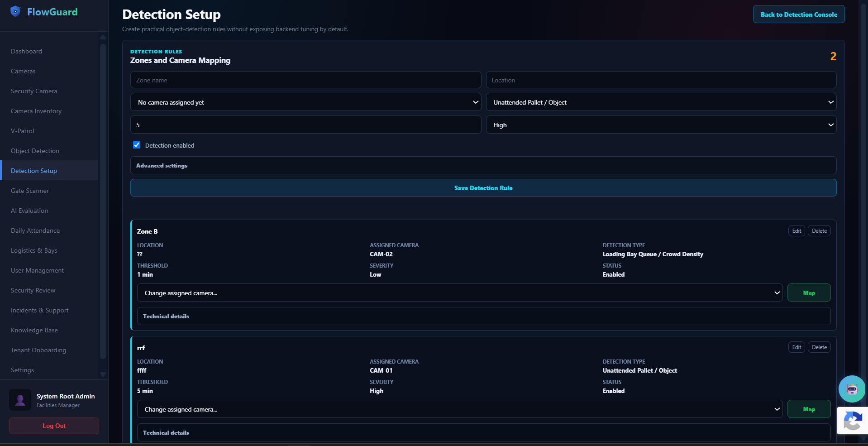Go to Tenant Onboarding
This screenshot has height=446, width=868.
(49, 350)
